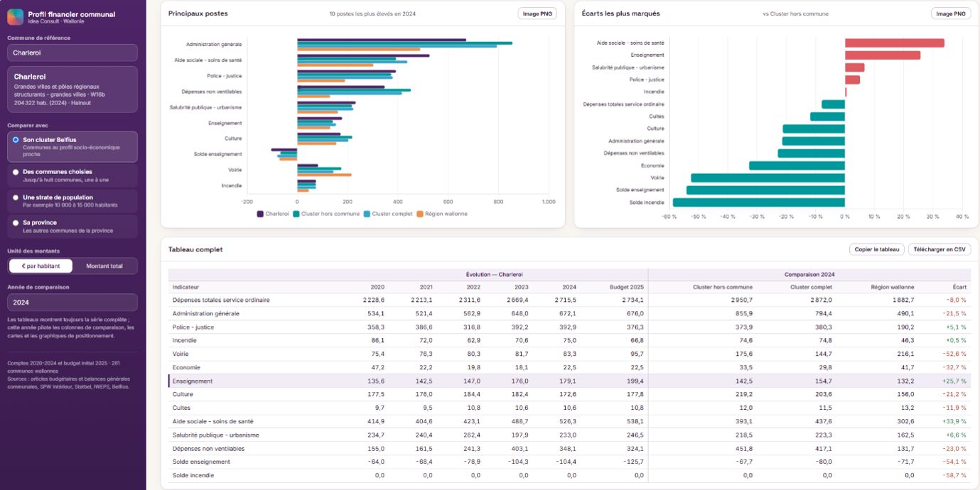Open the Commune de référence field showing Charleroi
Image resolution: width=980 pixels, height=490 pixels.
click(x=72, y=53)
